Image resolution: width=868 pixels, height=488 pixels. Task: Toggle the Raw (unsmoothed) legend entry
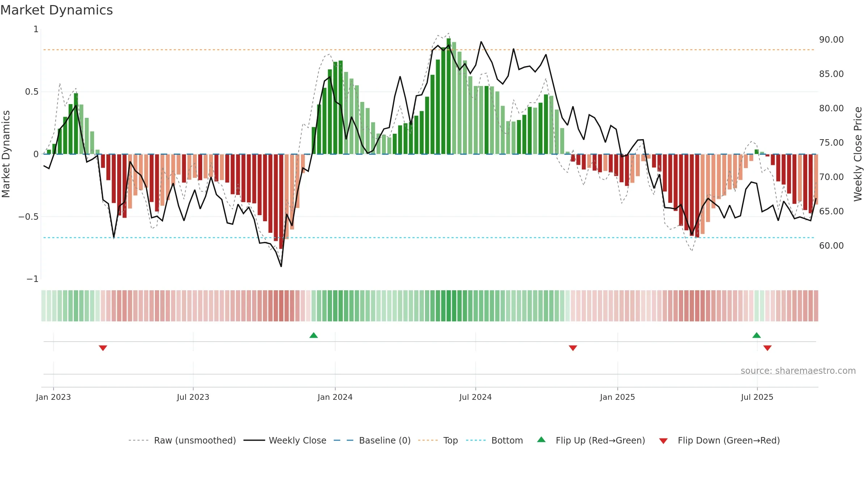182,440
